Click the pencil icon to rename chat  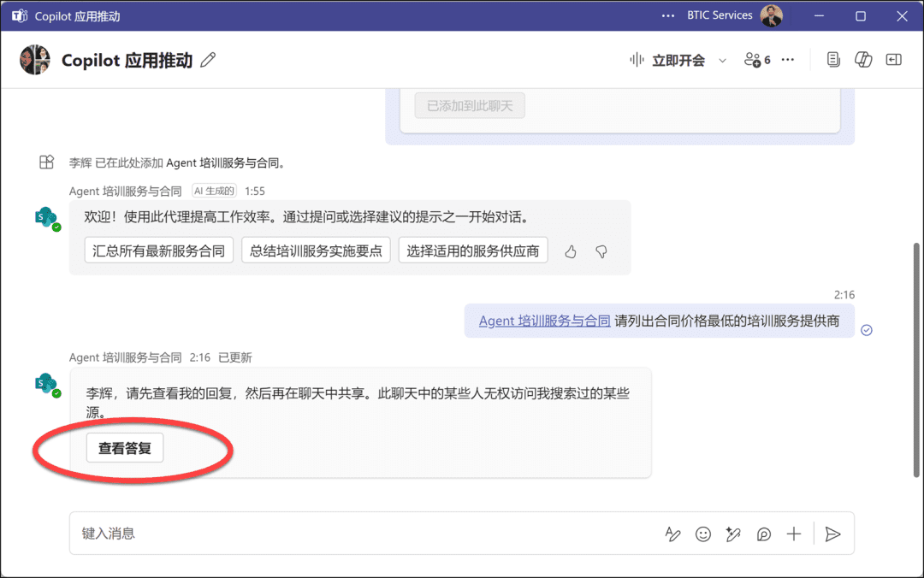(x=208, y=61)
